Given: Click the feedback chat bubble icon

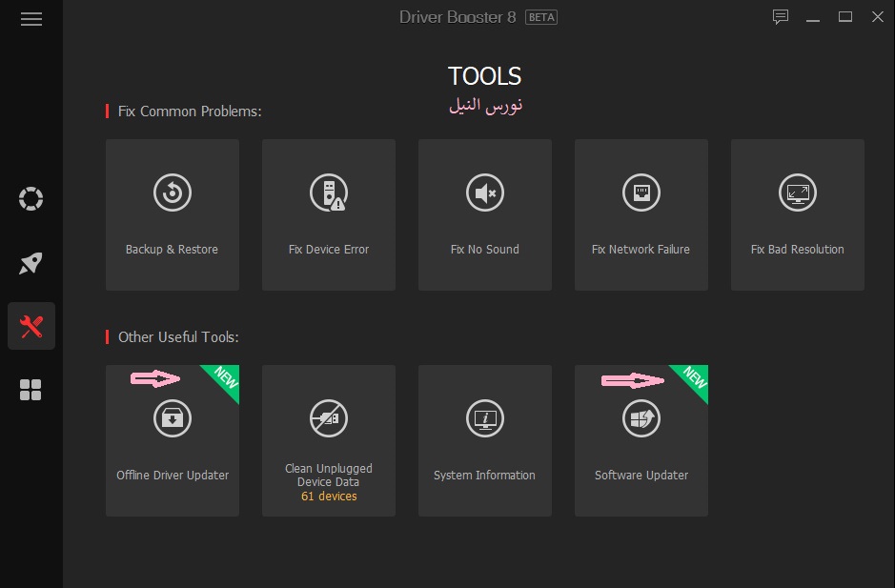Looking at the screenshot, I should 781,17.
